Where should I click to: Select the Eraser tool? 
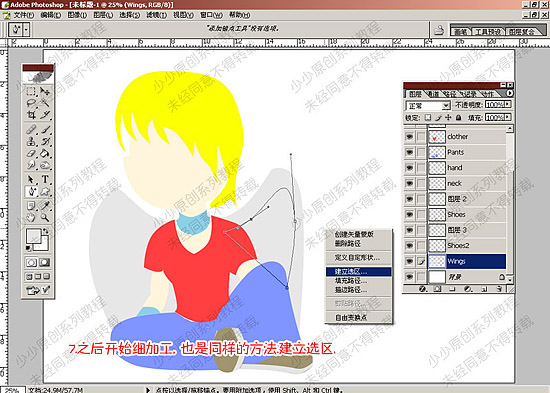tap(31, 153)
